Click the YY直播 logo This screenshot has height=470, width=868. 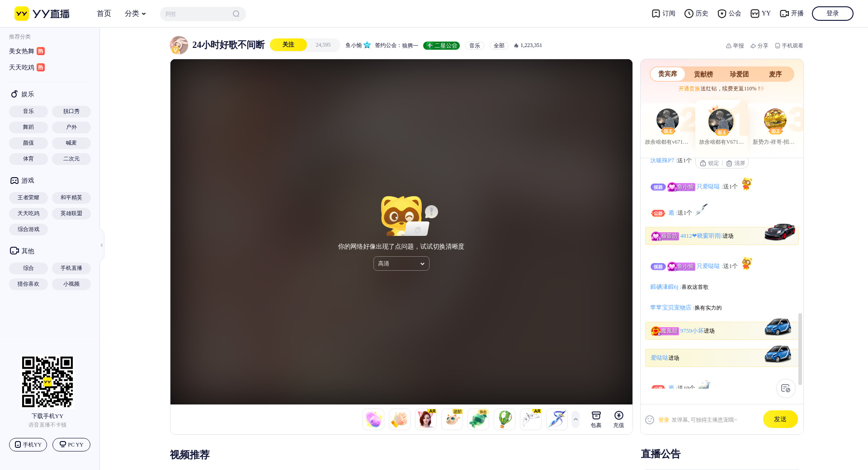(42, 14)
